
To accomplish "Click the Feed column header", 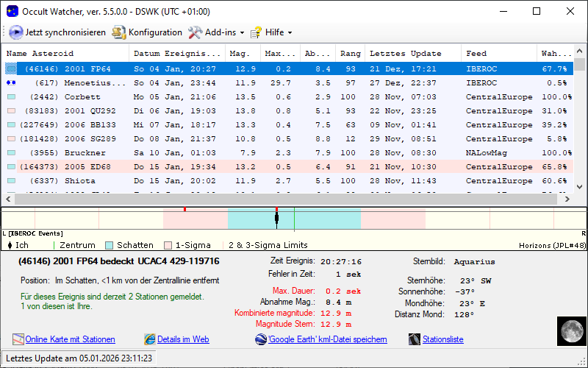I will click(476, 54).
